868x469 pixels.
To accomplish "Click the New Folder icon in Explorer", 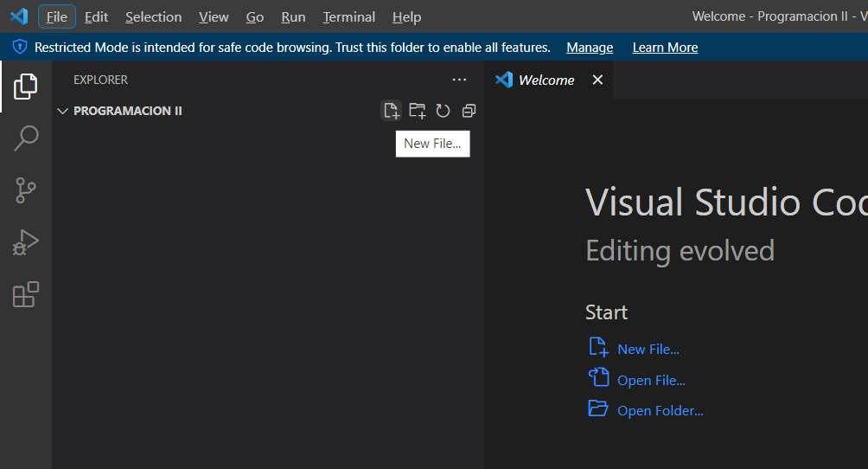I will (x=418, y=111).
